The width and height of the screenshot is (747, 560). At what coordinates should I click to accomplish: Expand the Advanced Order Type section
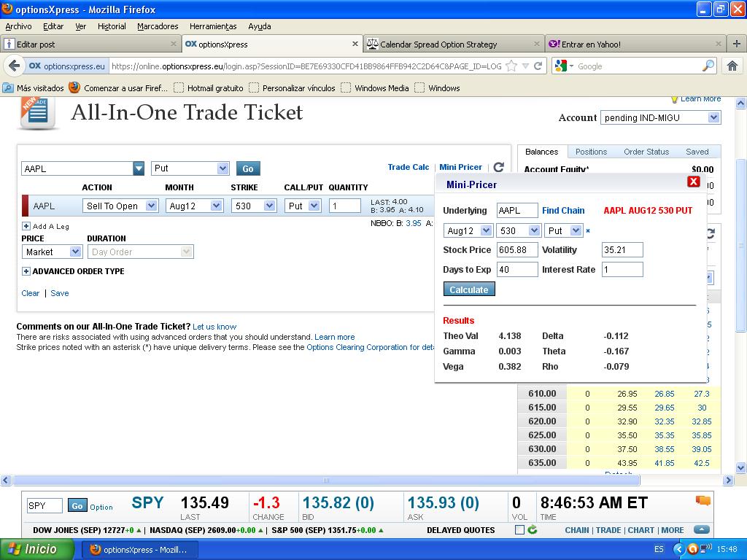pyautogui.click(x=26, y=271)
